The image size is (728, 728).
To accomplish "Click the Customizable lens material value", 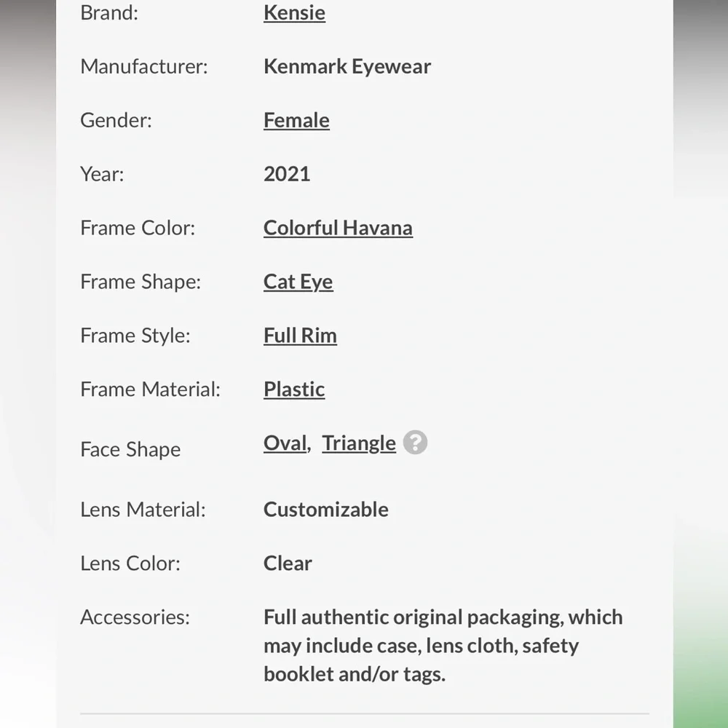I will 326,510.
